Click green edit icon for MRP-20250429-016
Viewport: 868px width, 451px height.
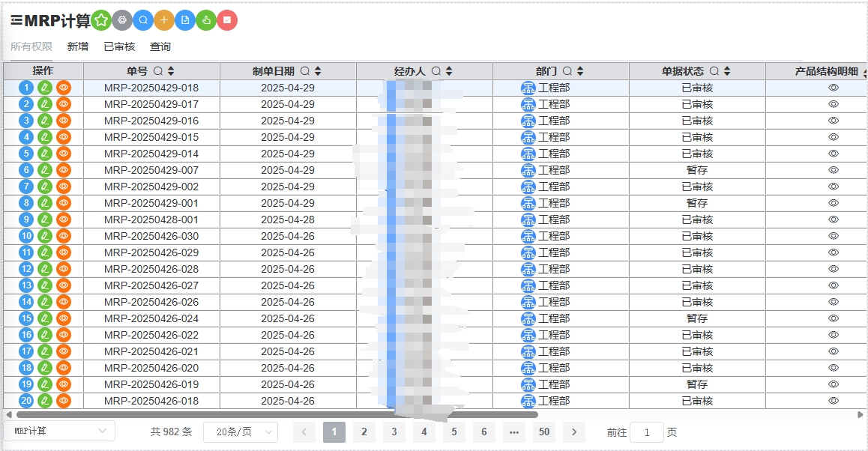[45, 121]
